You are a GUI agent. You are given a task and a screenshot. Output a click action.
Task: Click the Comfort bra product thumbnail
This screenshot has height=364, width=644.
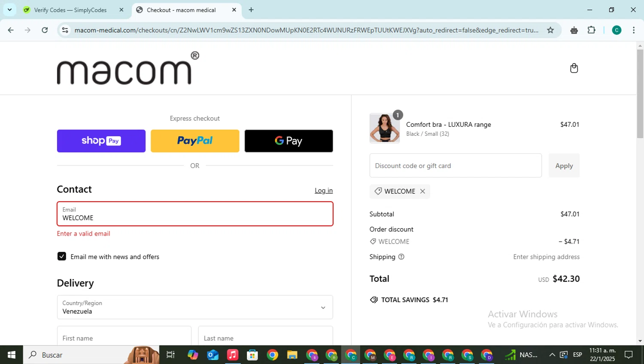pyautogui.click(x=385, y=128)
